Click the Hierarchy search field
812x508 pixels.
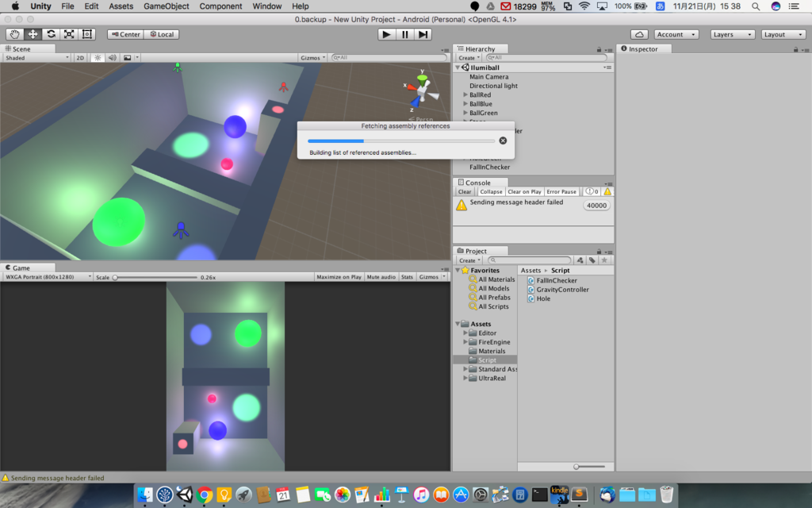pos(546,57)
